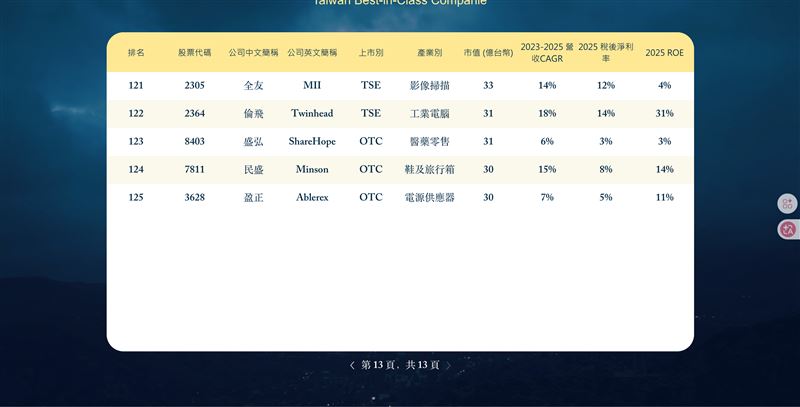Screen dimensions: 800x407
Task: Click net margin 12% in MII row
Action: (x=606, y=85)
